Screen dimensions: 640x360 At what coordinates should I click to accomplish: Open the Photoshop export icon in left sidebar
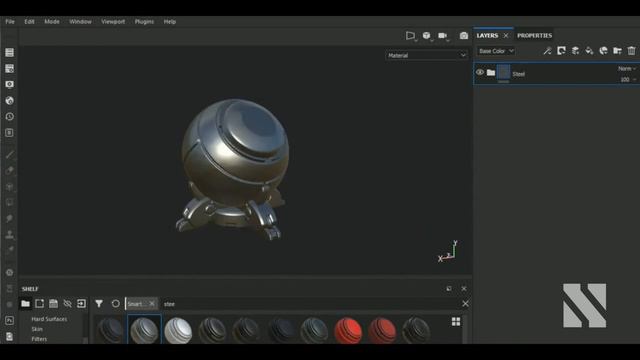9,320
